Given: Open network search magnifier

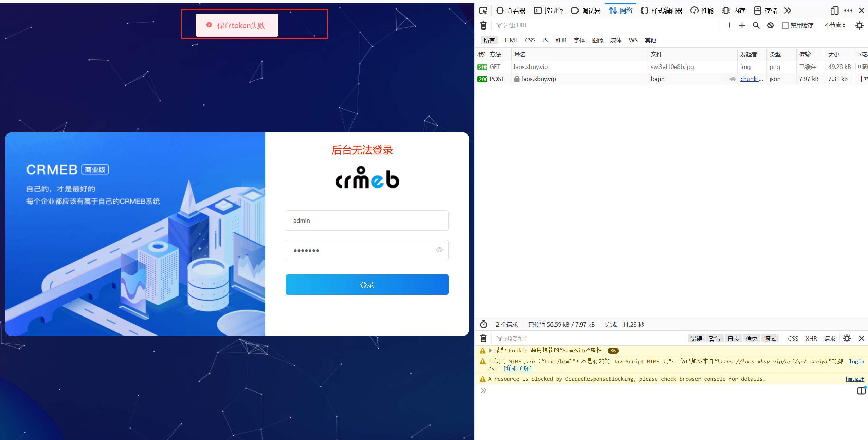Looking at the screenshot, I should (756, 25).
